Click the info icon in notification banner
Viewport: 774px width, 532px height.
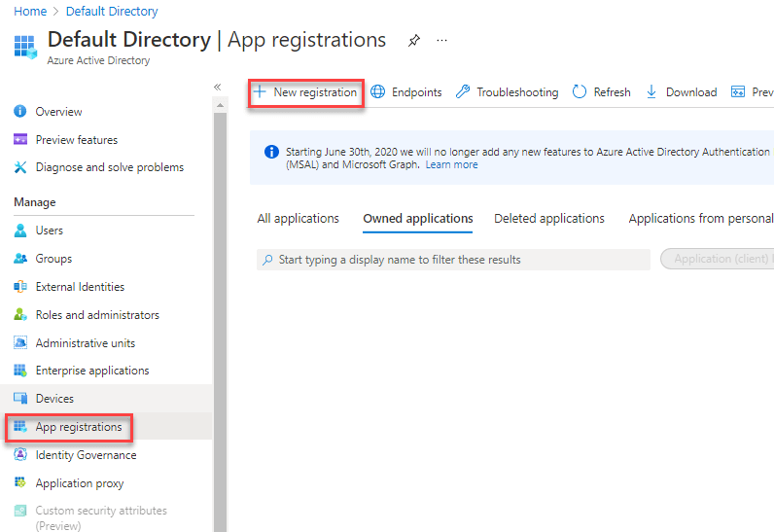click(271, 152)
